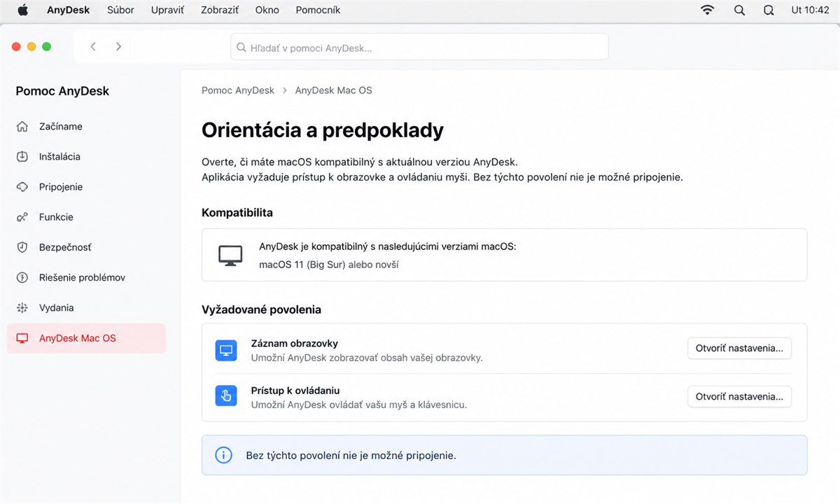Image resolution: width=840 pixels, height=504 pixels.
Task: Click the Kompatibilita section heading
Action: pyautogui.click(x=237, y=212)
